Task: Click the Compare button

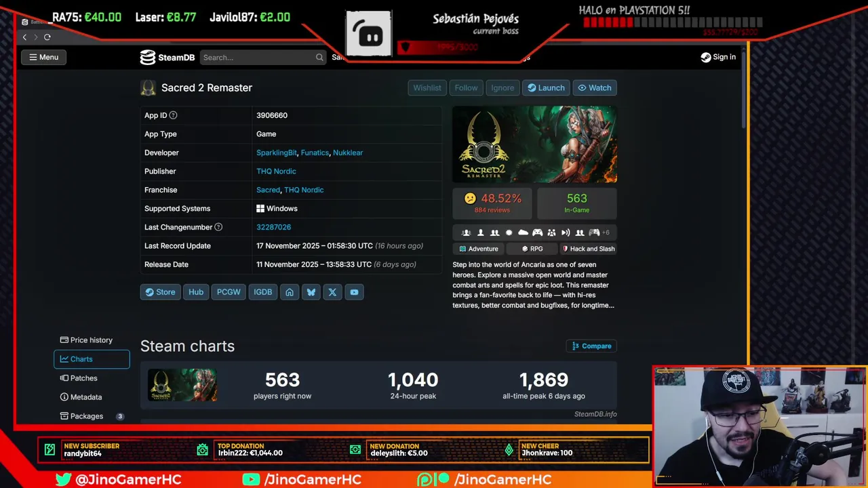Action: (x=591, y=346)
